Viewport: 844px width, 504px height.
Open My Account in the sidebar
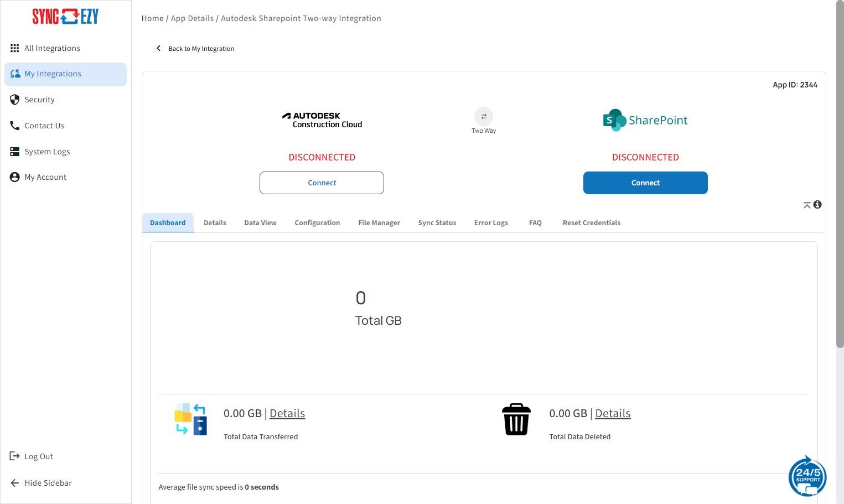click(65, 177)
